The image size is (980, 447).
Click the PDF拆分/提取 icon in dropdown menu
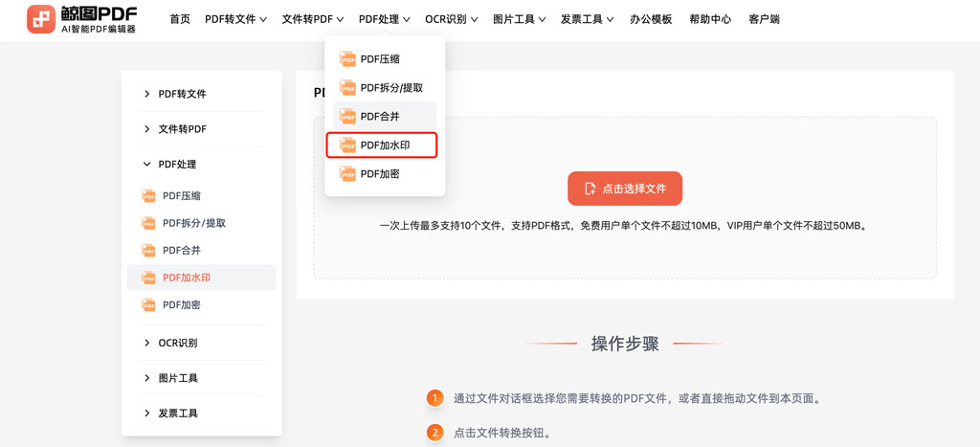(347, 87)
